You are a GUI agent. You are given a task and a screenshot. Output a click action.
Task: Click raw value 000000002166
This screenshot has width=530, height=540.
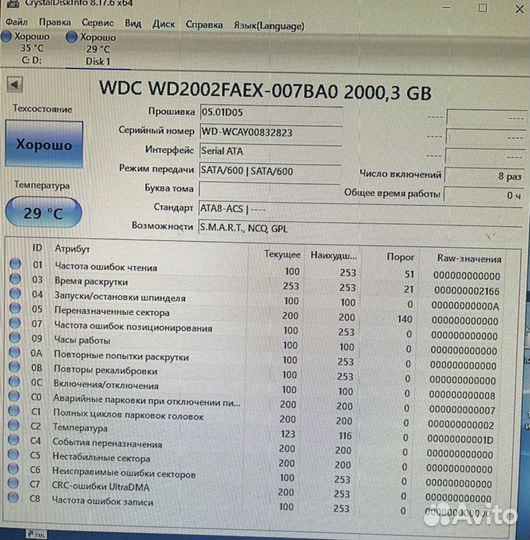[467, 291]
